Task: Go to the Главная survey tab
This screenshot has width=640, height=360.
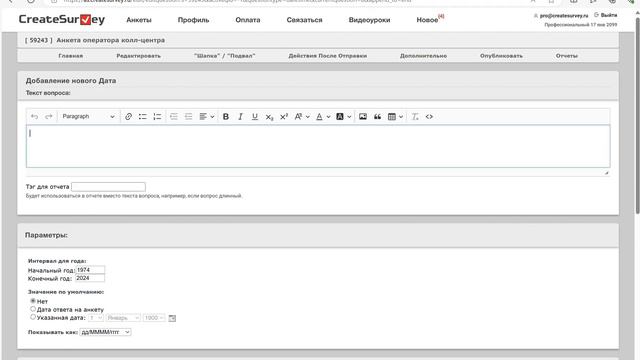Action: point(71,56)
